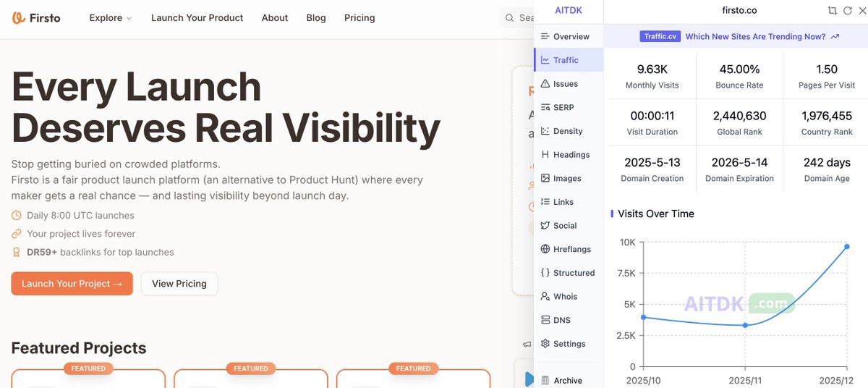The height and width of the screenshot is (388, 868).
Task: Click the clock icon beside Daily launches
Action: tap(17, 216)
